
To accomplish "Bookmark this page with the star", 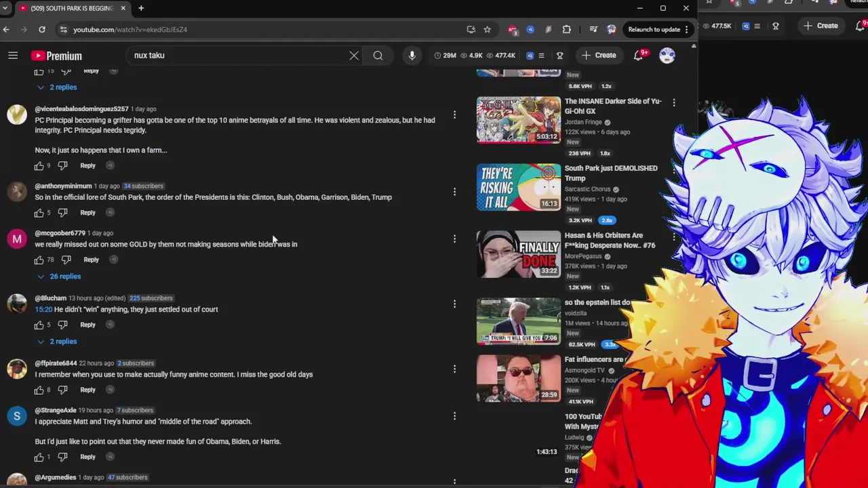I will pos(487,29).
